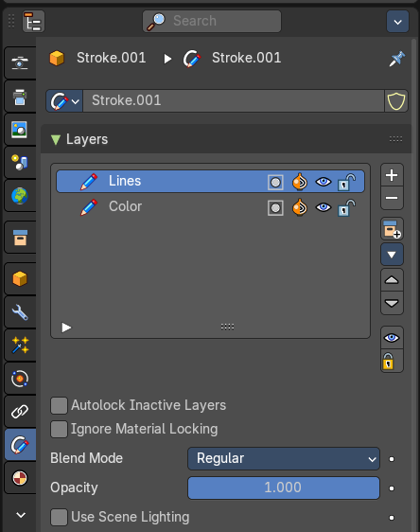The image size is (420, 532).
Task: Open the Material properties tab
Action: [20, 478]
